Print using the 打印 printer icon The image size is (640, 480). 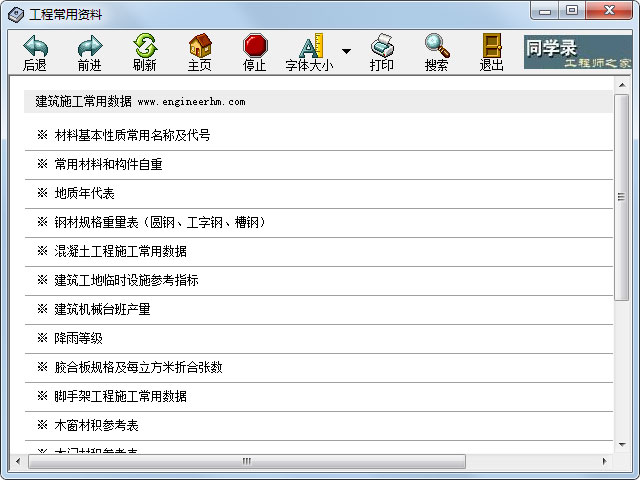coord(382,45)
